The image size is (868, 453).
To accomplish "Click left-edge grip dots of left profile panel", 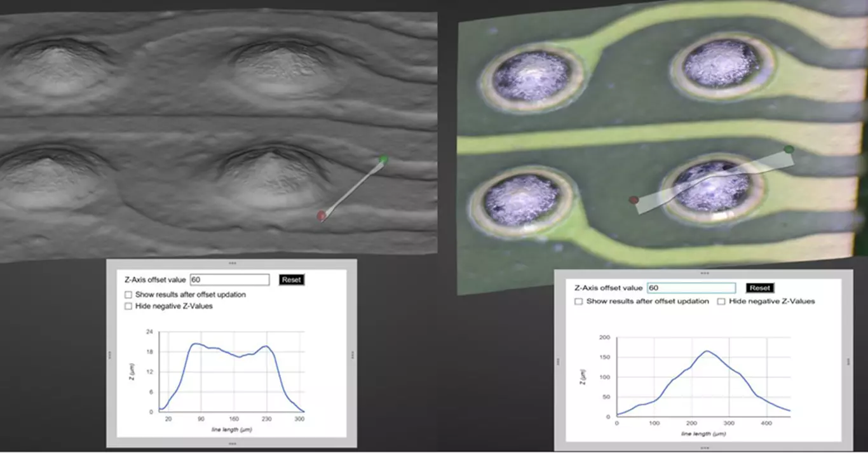I will tap(110, 356).
